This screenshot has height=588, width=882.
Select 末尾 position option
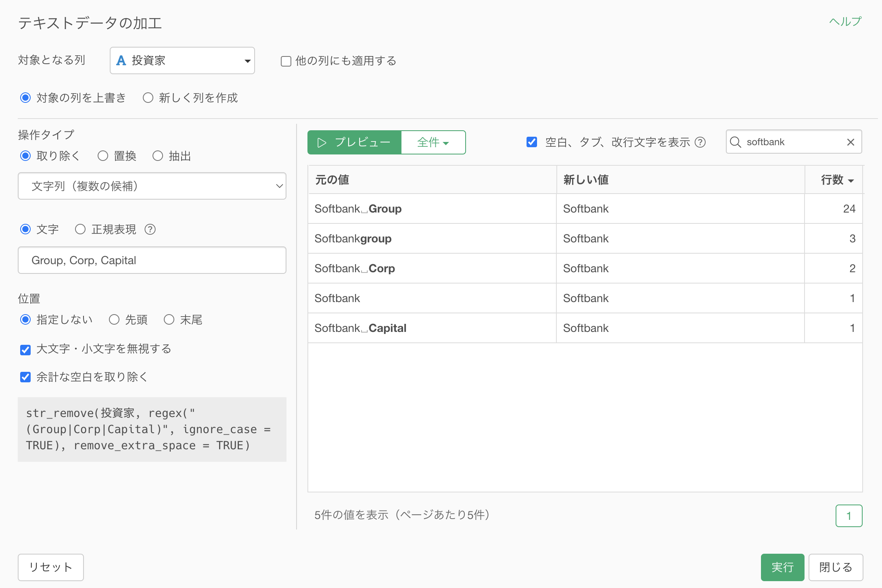169,320
